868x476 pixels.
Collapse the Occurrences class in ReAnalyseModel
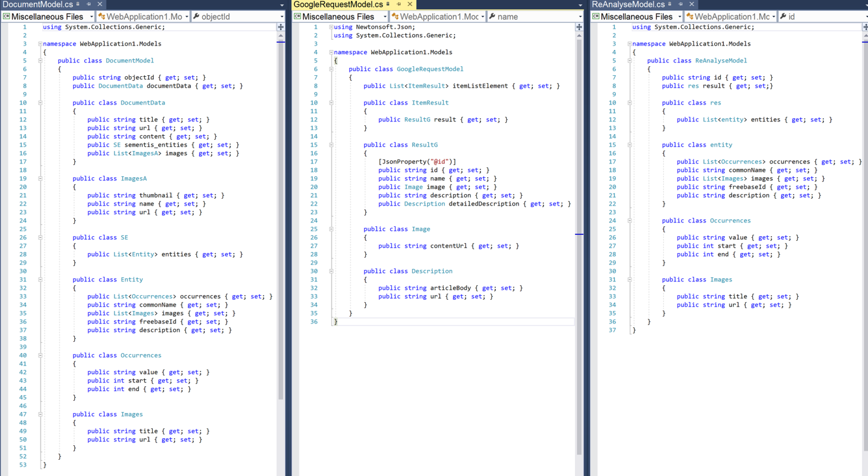click(x=629, y=220)
